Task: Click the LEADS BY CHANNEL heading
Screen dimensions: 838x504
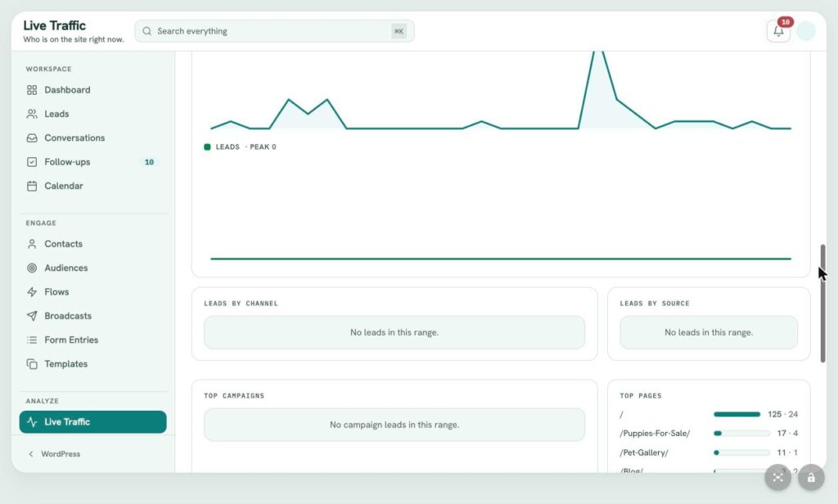Action: coord(241,304)
